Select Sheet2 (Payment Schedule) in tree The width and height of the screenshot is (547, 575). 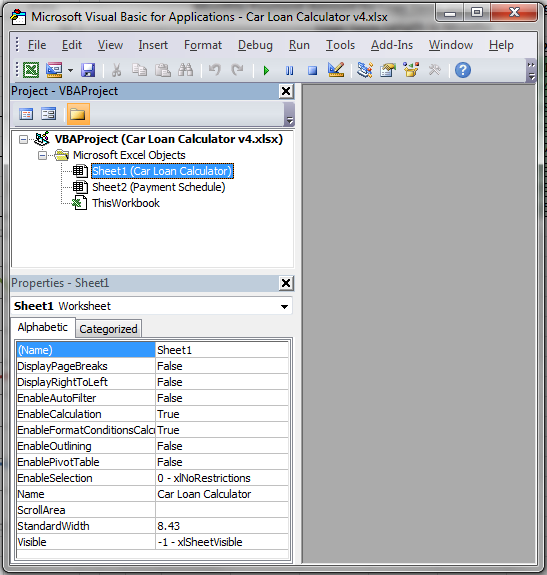tap(159, 187)
